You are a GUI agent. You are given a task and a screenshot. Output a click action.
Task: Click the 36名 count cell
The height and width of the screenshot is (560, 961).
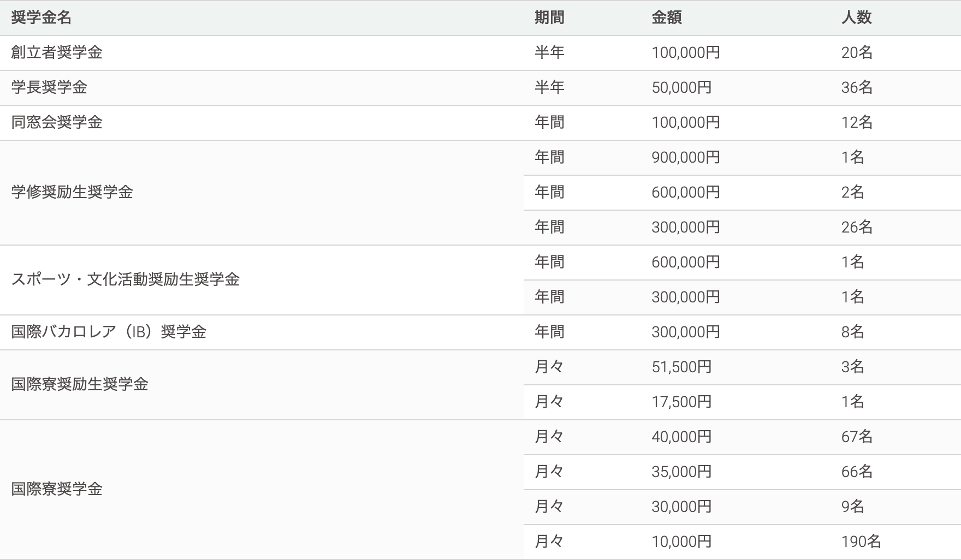tap(857, 87)
